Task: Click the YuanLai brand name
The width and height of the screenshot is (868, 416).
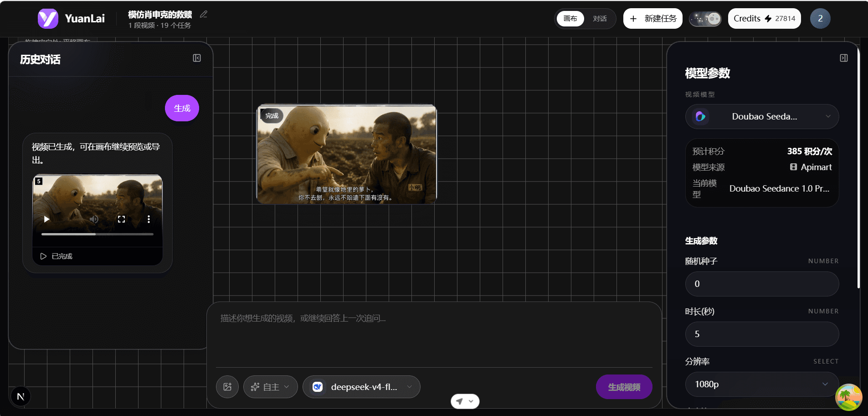Action: [x=85, y=19]
